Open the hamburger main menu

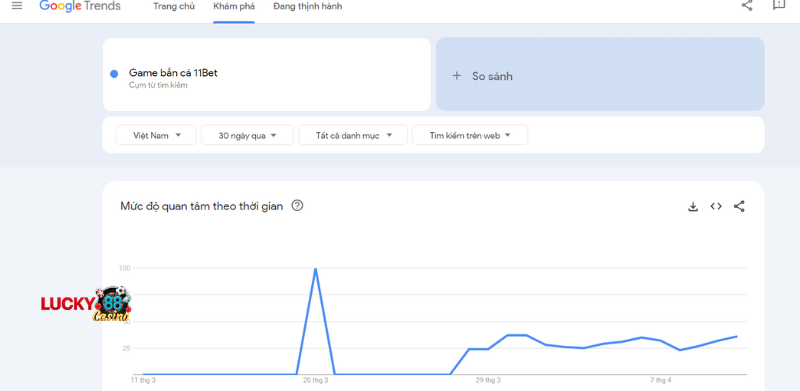pyautogui.click(x=17, y=6)
